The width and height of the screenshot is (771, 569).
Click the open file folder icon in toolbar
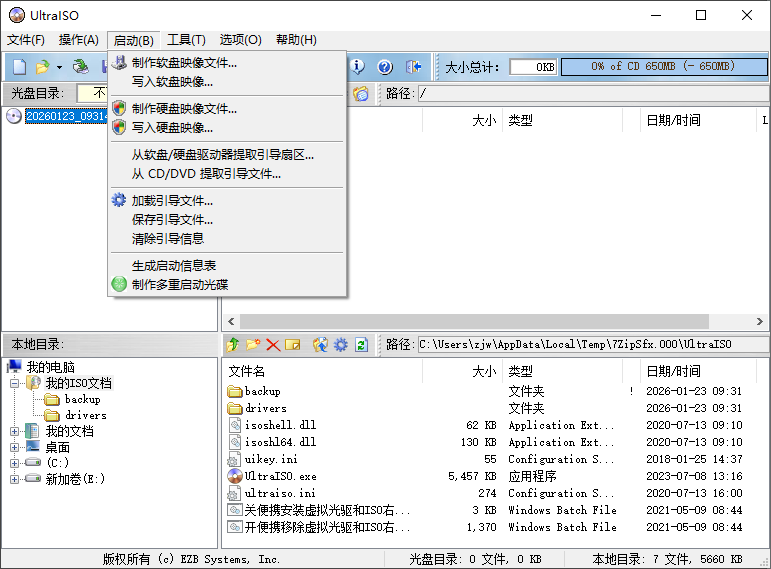[x=43, y=66]
